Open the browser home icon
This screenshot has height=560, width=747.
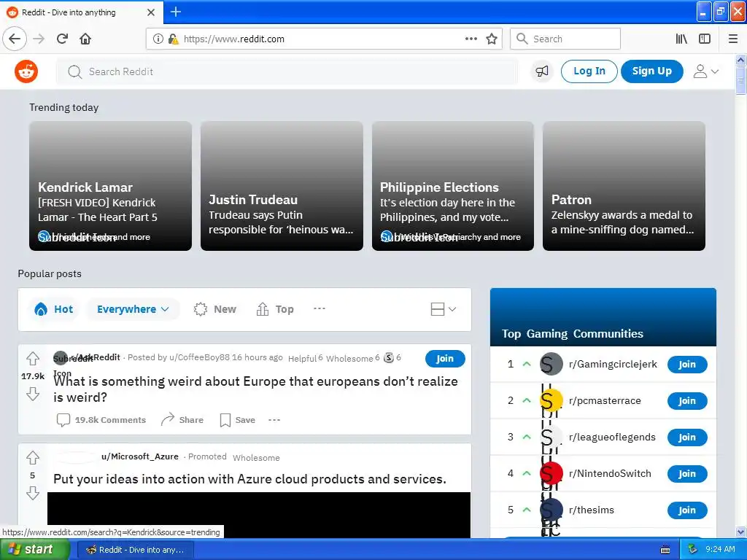coord(85,39)
